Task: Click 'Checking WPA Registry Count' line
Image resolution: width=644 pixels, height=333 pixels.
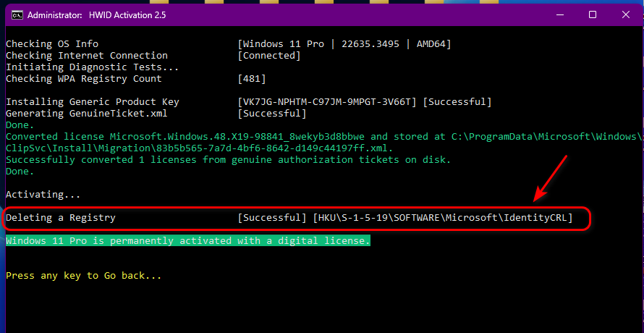Action: pyautogui.click(x=84, y=78)
